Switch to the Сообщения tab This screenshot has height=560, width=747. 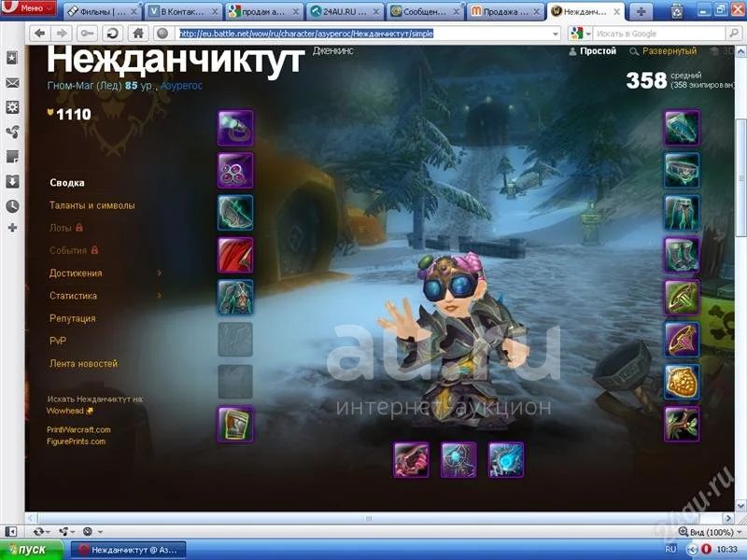(426, 12)
